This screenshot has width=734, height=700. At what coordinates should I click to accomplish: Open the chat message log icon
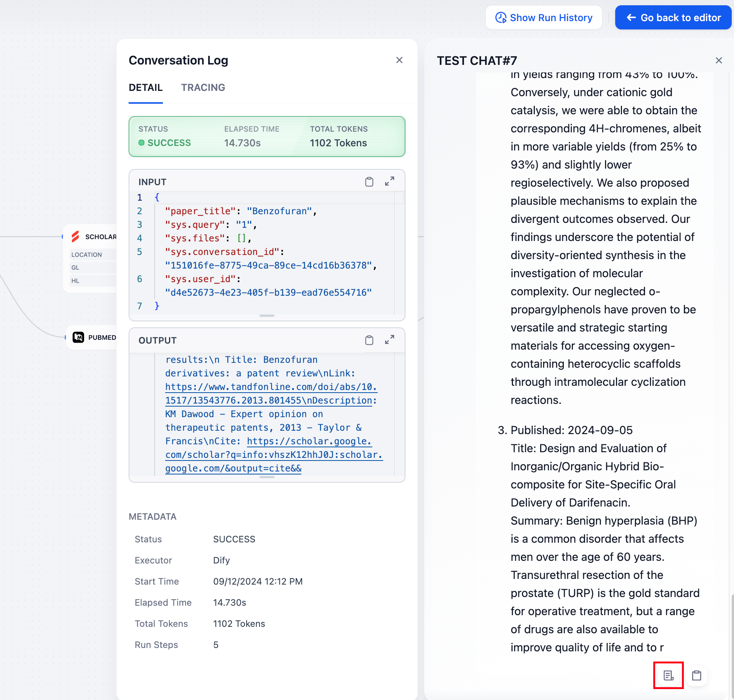(x=668, y=675)
